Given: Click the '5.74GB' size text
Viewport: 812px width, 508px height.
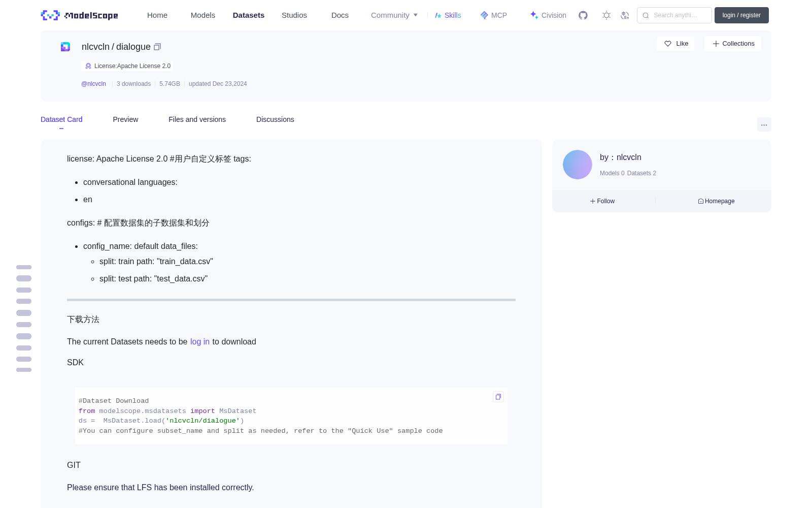Looking at the screenshot, I should click(x=170, y=84).
